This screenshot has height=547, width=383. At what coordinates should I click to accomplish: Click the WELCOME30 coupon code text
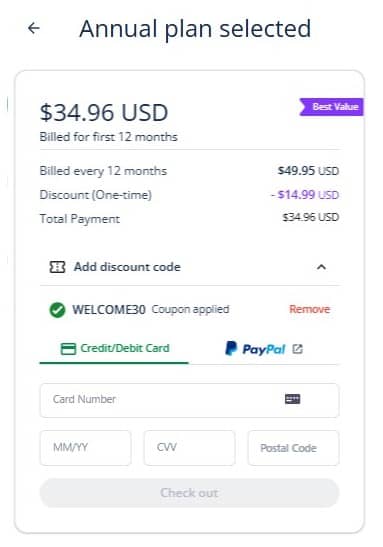coord(109,309)
